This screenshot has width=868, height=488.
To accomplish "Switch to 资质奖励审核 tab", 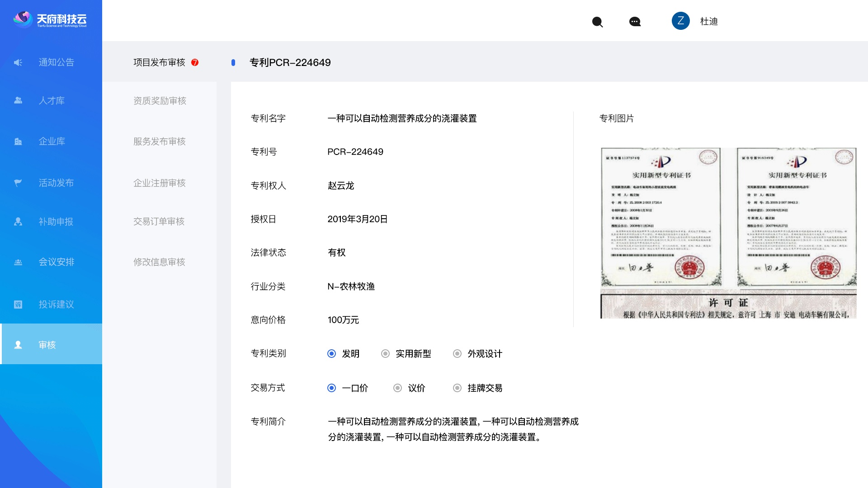I will (x=160, y=101).
